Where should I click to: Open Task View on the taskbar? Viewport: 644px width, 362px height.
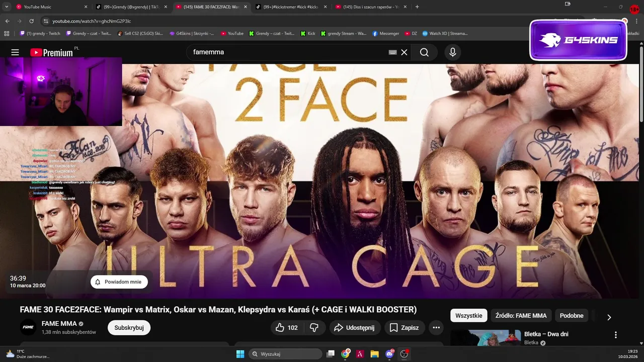pos(331,354)
